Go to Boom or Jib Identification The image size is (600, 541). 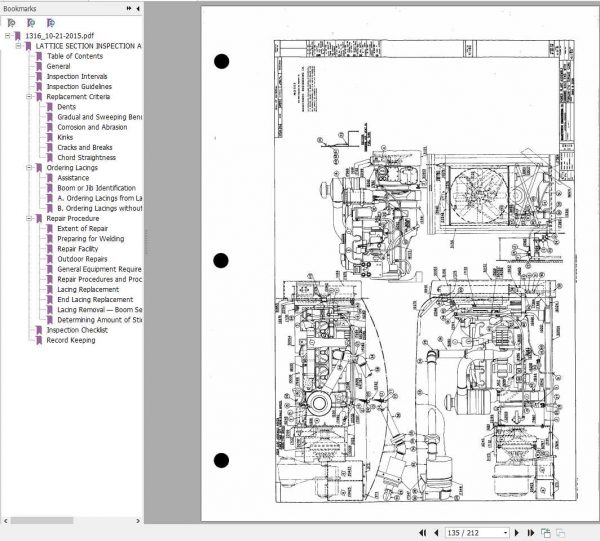[96, 188]
